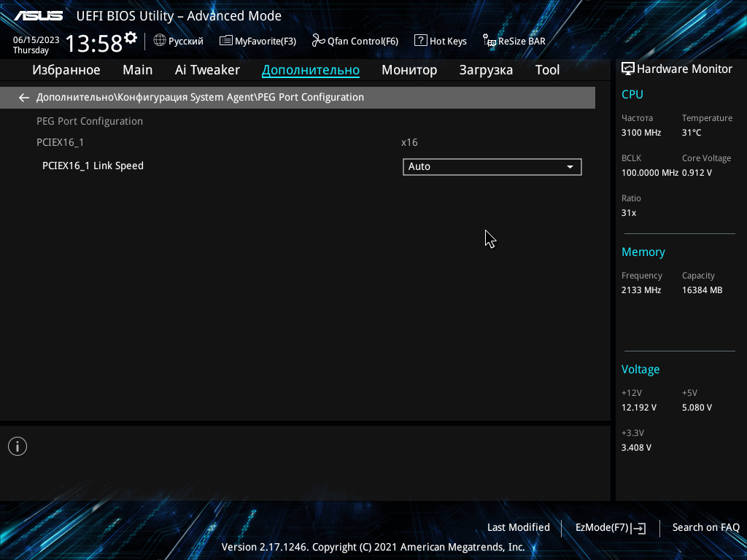Click the memory capacity 16384 MB
Image resolution: width=747 pixels, height=560 pixels.
[703, 290]
